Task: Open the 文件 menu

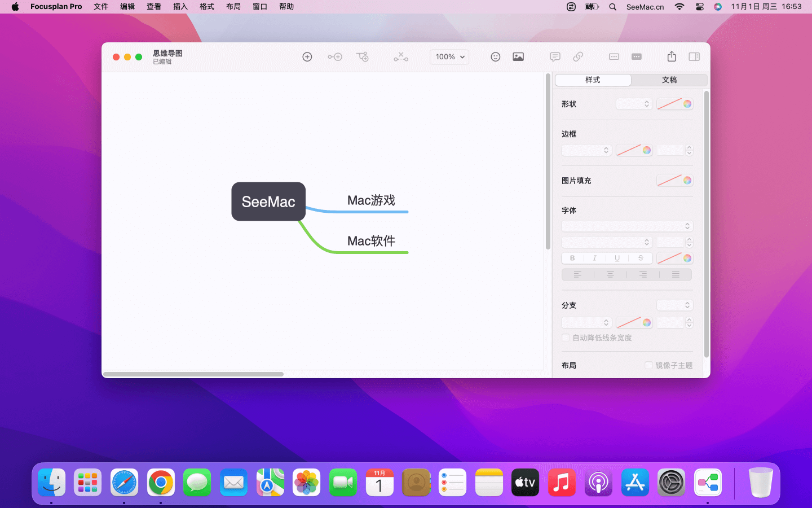Action: [x=101, y=7]
